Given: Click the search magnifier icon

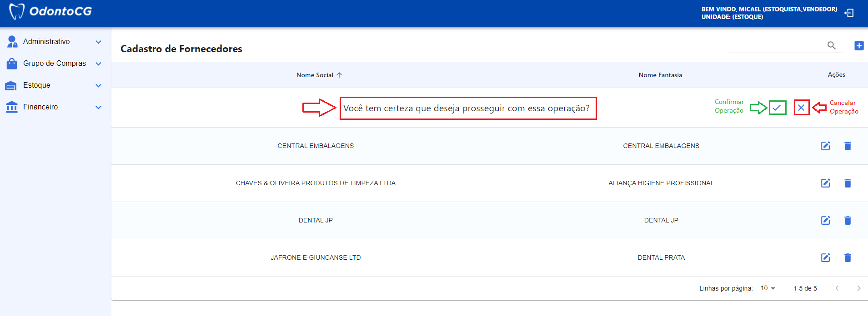Looking at the screenshot, I should pos(831,45).
